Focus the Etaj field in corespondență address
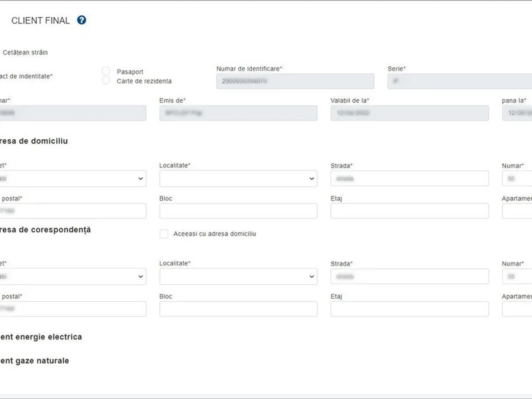The width and height of the screenshot is (532, 399). coord(409,309)
